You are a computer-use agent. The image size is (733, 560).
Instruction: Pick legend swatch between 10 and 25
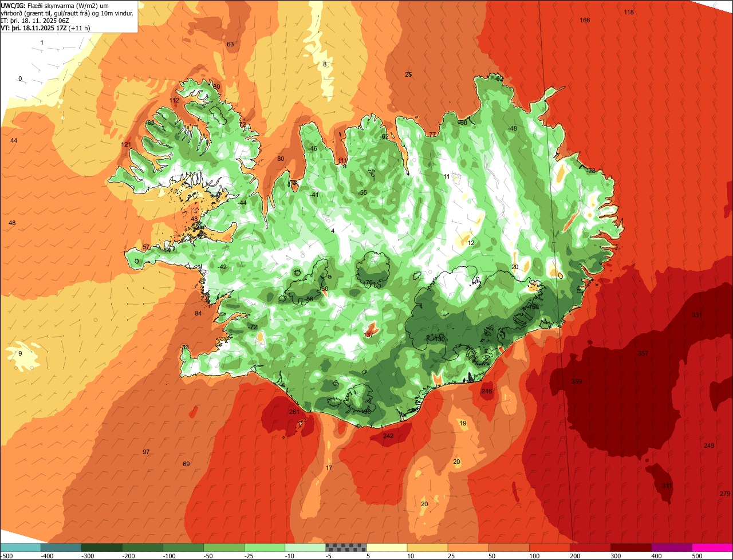tap(427, 547)
